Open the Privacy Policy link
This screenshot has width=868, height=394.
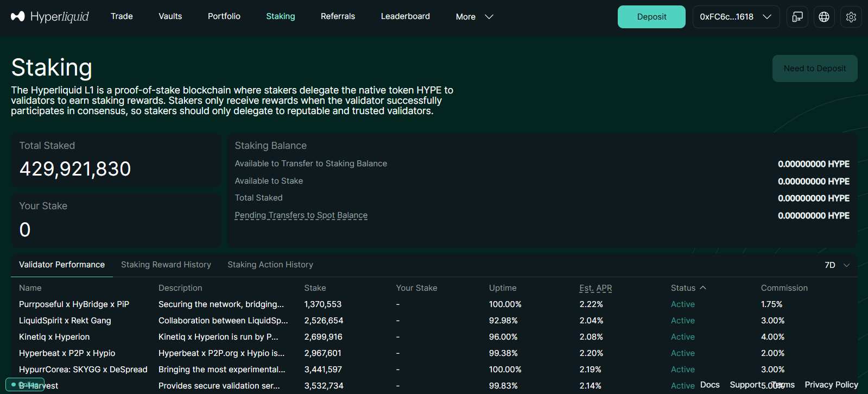pyautogui.click(x=832, y=385)
